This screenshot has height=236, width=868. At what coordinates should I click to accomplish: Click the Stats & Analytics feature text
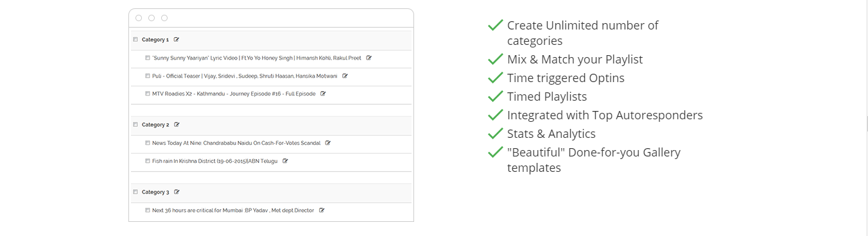[551, 133]
